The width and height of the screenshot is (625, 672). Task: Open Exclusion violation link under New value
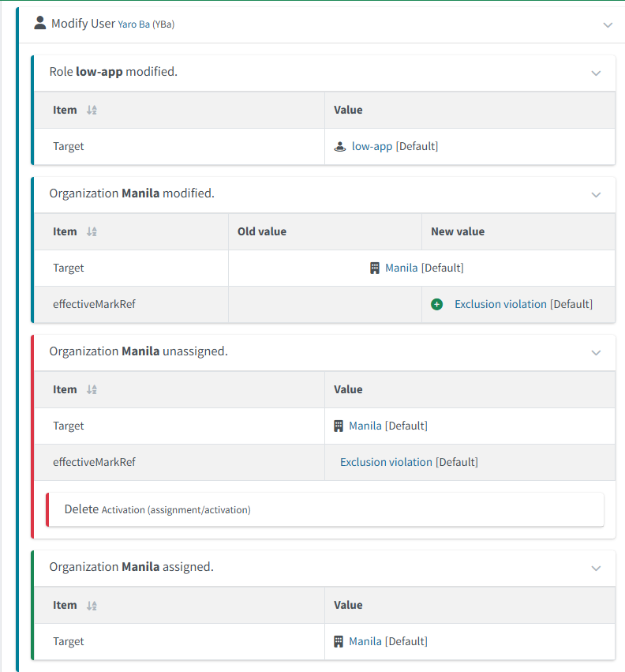coord(500,305)
